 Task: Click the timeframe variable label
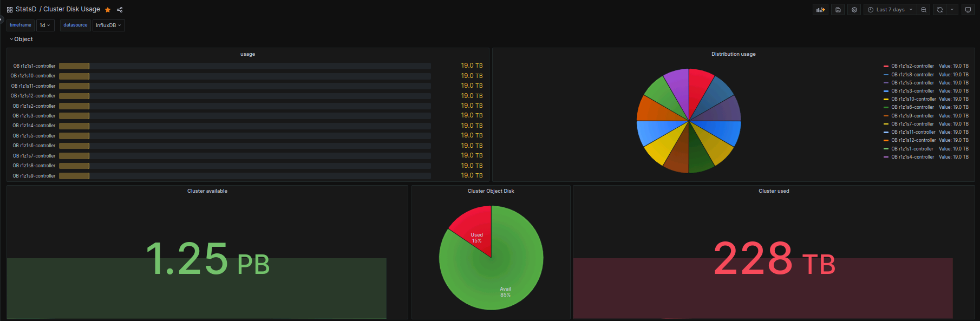(21, 25)
